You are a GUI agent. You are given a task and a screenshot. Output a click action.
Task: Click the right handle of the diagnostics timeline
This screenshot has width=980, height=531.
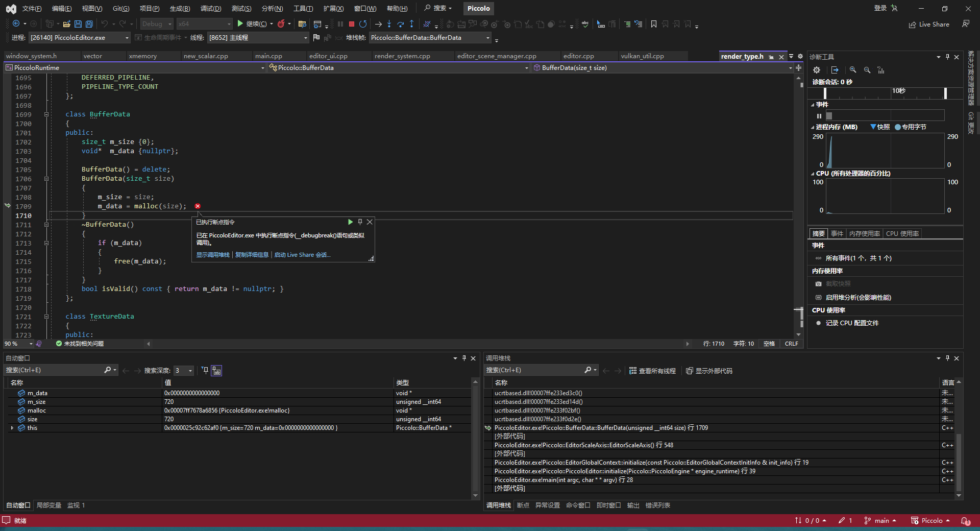(945, 93)
